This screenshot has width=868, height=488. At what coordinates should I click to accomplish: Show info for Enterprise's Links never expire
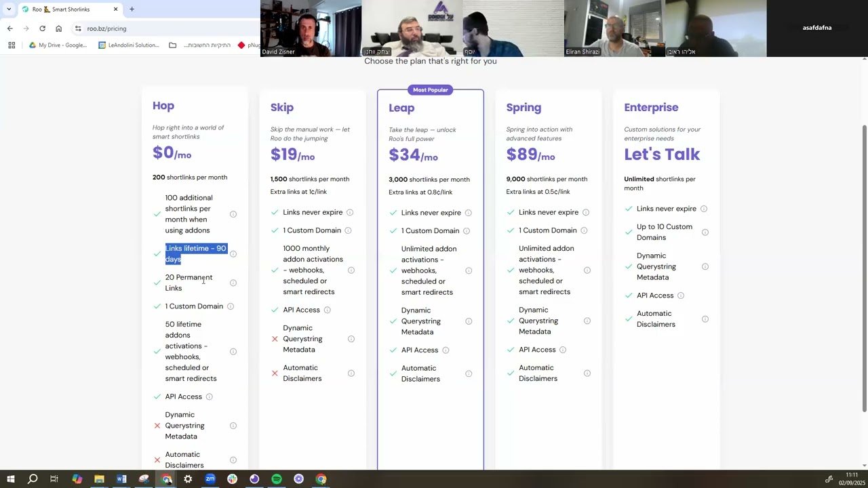point(704,209)
